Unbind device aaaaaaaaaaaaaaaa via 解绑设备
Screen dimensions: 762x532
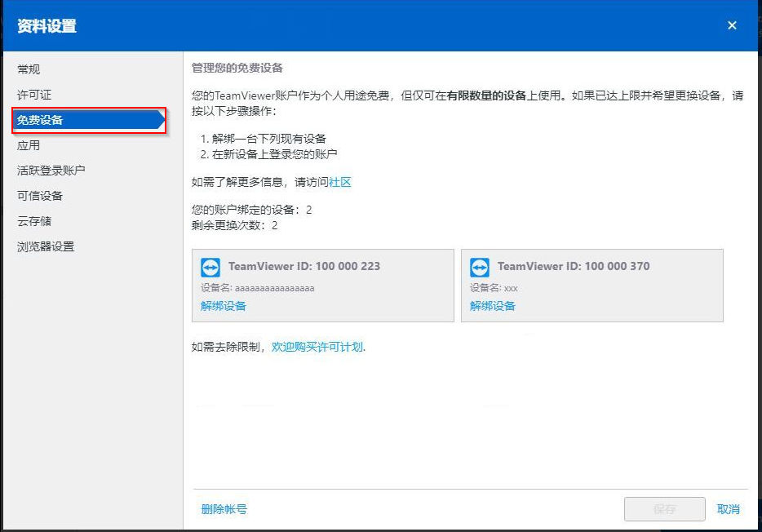(x=223, y=306)
